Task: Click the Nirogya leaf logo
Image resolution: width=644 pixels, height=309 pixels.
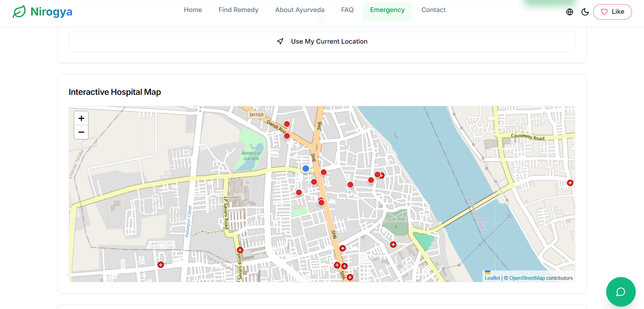Action: point(19,11)
